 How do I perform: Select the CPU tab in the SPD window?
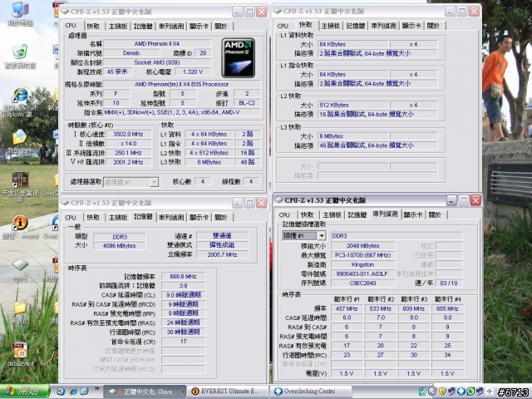tap(284, 214)
